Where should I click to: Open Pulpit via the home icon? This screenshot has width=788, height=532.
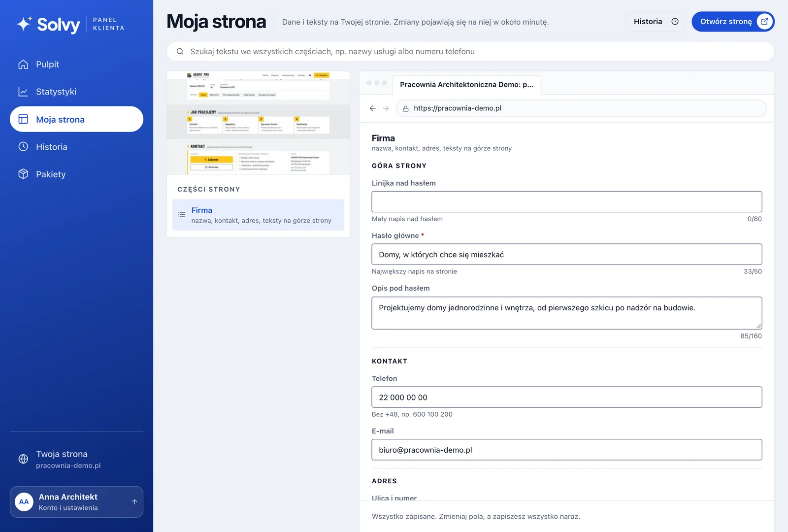(23, 65)
